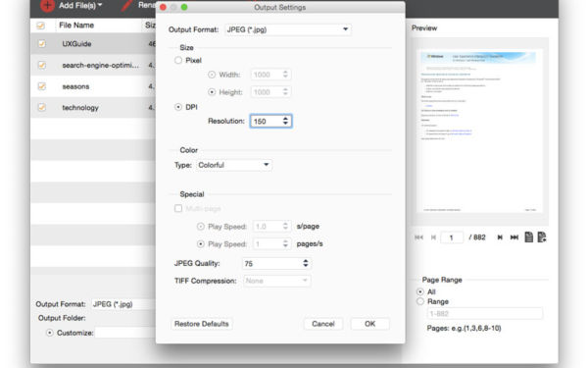Click the Width value stepper

[x=285, y=75]
